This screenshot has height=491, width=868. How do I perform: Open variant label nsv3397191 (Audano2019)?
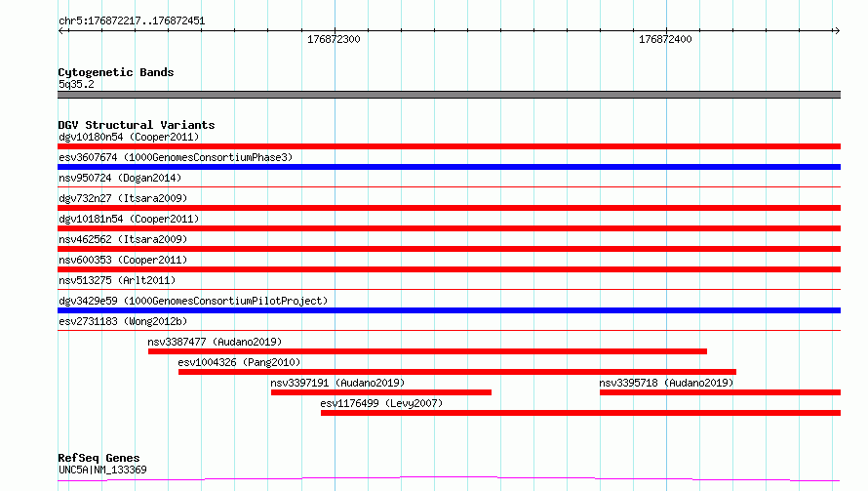pyautogui.click(x=337, y=383)
